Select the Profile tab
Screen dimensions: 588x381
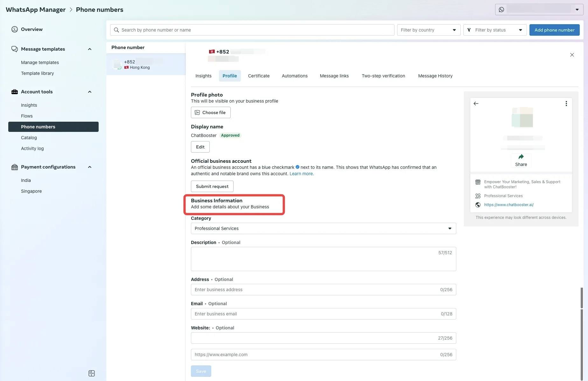(230, 76)
